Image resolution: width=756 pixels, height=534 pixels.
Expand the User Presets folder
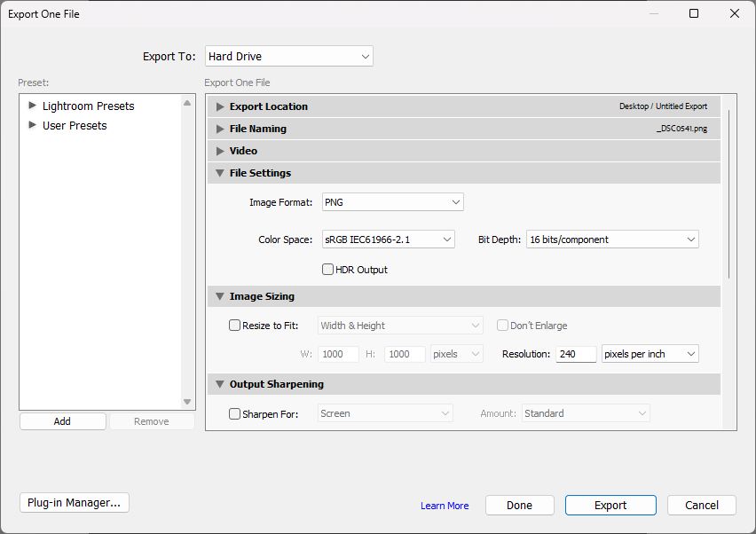coord(32,125)
